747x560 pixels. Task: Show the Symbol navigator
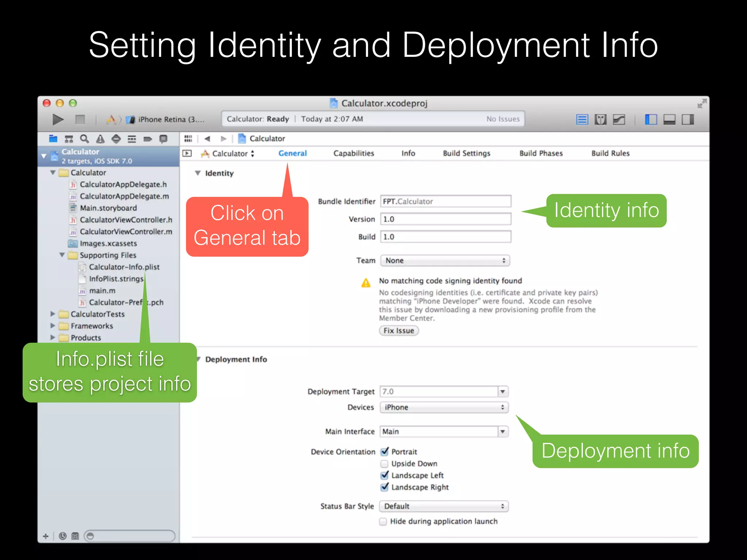(69, 139)
